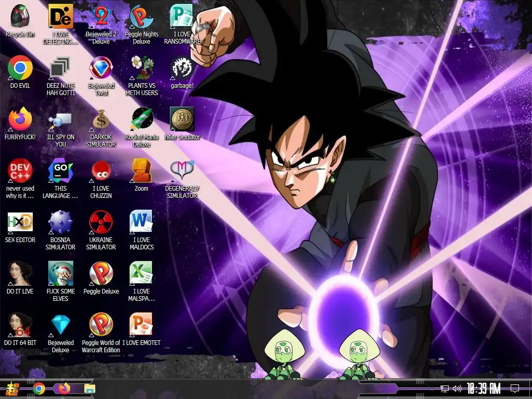
Task: Show hidden tray icons arrow
Action: tap(431, 389)
